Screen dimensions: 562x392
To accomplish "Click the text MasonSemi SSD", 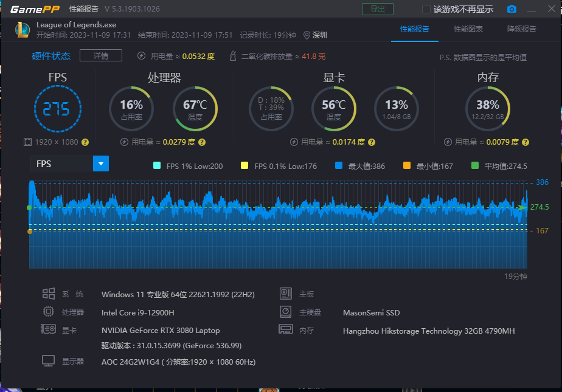I will pyautogui.click(x=371, y=312).
